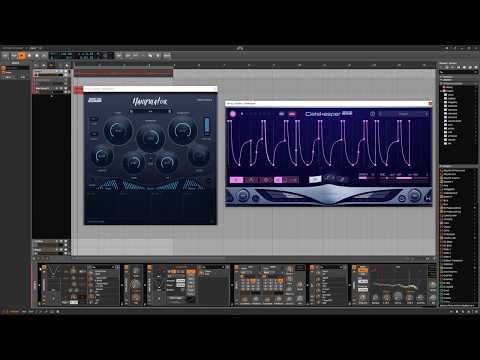The width and height of the screenshot is (480, 360).
Task: Close the Gatekeeper plugin window
Action: (430, 103)
